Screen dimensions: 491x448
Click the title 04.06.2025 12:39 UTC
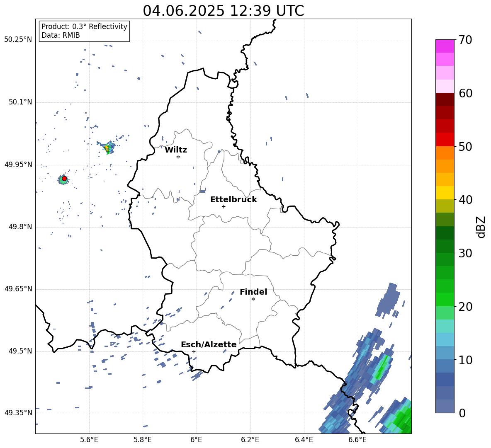[x=223, y=11]
